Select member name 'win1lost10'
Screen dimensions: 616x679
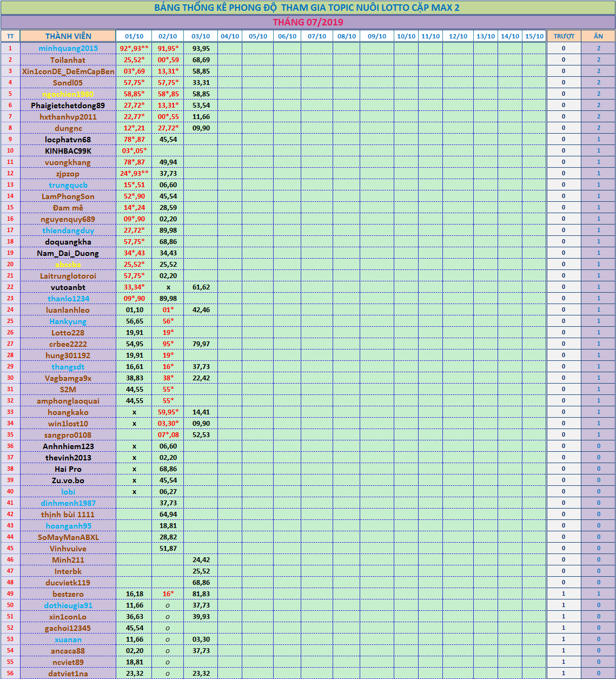[x=68, y=423]
